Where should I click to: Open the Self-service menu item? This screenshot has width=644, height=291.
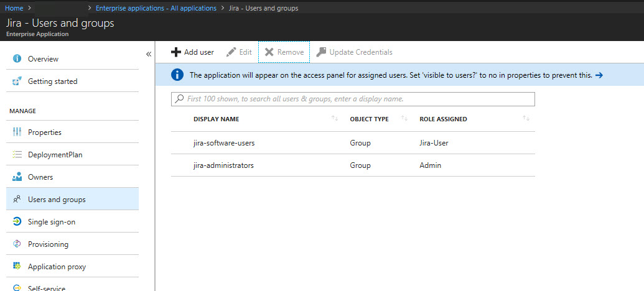coord(72,285)
